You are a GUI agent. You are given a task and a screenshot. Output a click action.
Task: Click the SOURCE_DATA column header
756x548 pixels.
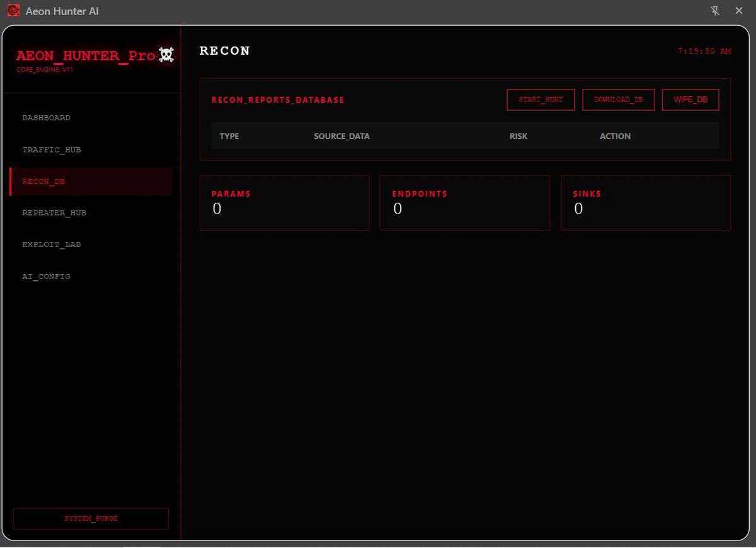341,136
